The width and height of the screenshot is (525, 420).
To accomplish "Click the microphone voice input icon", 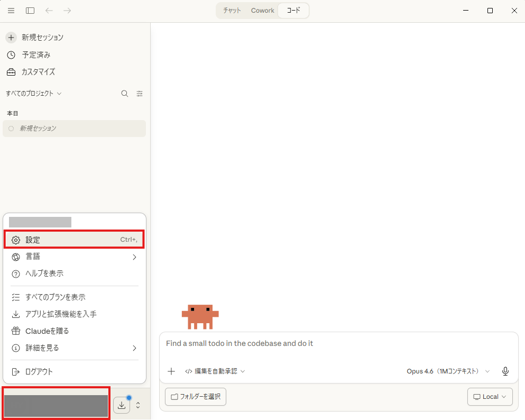I will click(x=505, y=371).
